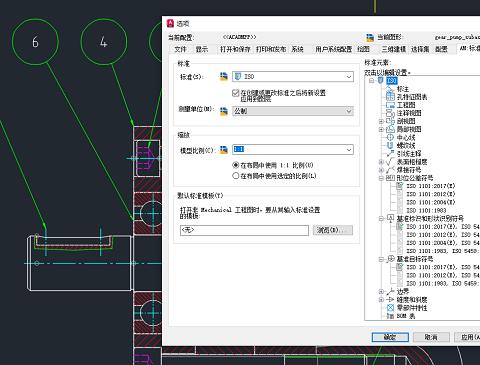Expand the 局部视图 tree node
This screenshot has width=480, height=365.
[381, 129]
